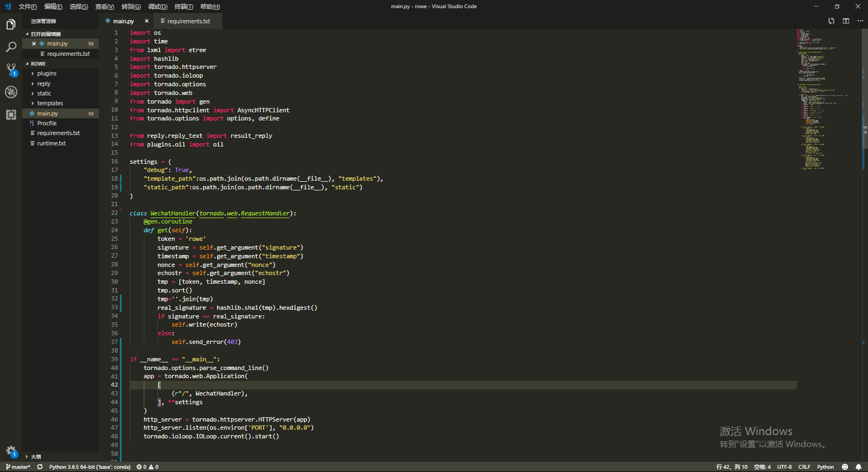868x472 pixels.
Task: Click the Python 3.6.5 interpreter selector
Action: pos(90,467)
